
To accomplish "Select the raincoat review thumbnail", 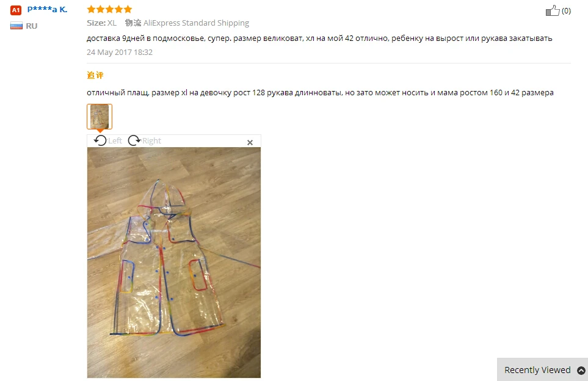I will pyautogui.click(x=100, y=117).
